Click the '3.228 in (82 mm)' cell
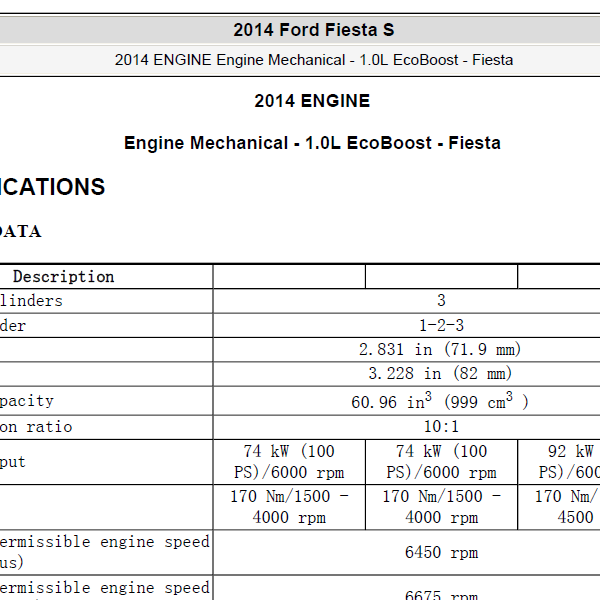 (x=440, y=373)
